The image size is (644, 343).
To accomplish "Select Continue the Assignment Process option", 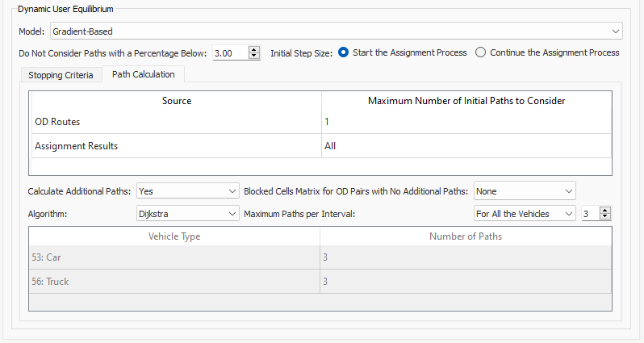I will (x=481, y=52).
